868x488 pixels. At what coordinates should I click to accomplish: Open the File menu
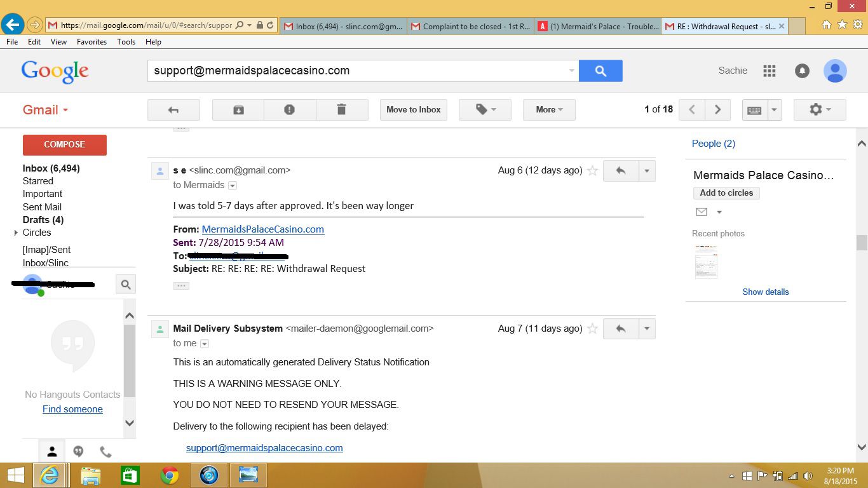pyautogui.click(x=12, y=42)
